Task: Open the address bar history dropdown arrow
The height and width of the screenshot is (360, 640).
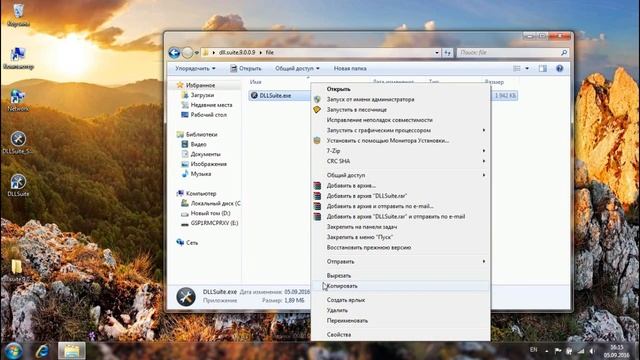Action: (437, 53)
